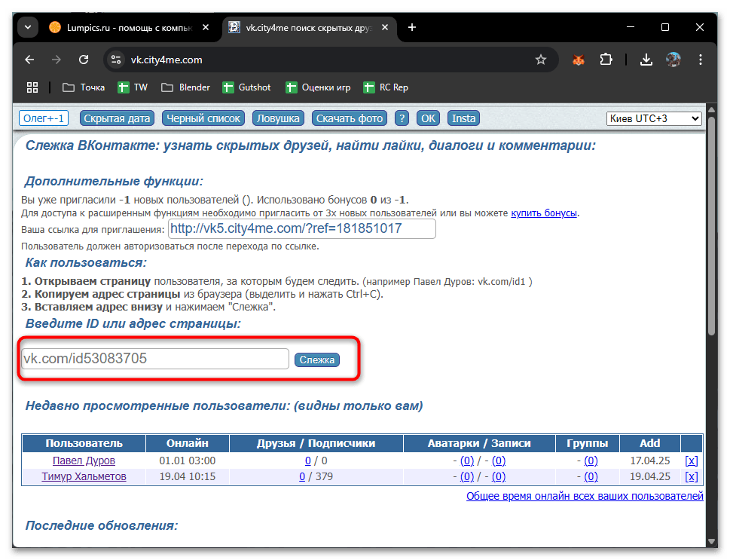Open the Ловушка function

pyautogui.click(x=279, y=118)
